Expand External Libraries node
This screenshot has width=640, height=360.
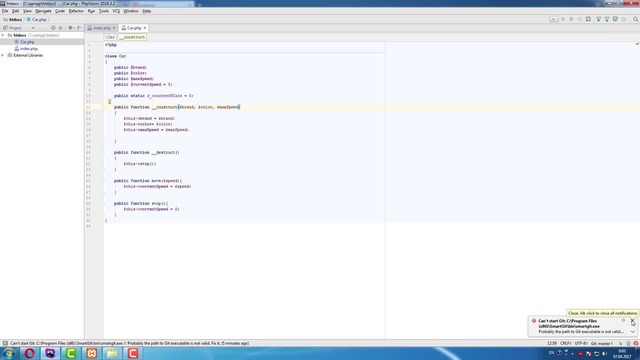click(3, 55)
